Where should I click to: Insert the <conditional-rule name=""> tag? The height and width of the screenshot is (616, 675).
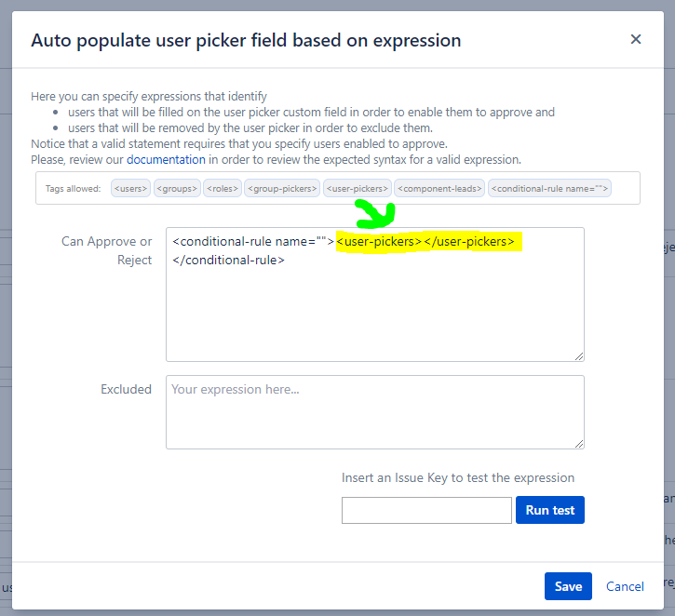click(x=549, y=189)
